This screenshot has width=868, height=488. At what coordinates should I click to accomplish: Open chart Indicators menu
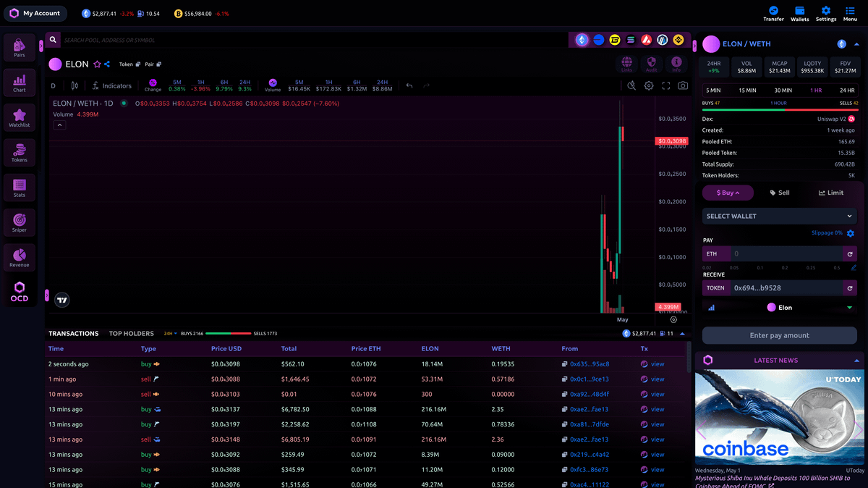pyautogui.click(x=111, y=85)
